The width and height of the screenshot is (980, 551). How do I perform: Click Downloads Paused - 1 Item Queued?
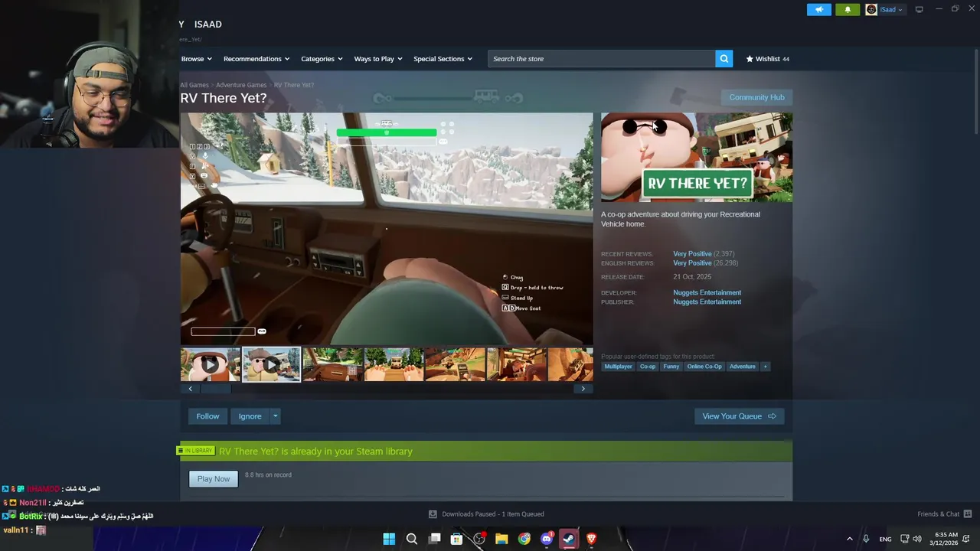point(493,514)
